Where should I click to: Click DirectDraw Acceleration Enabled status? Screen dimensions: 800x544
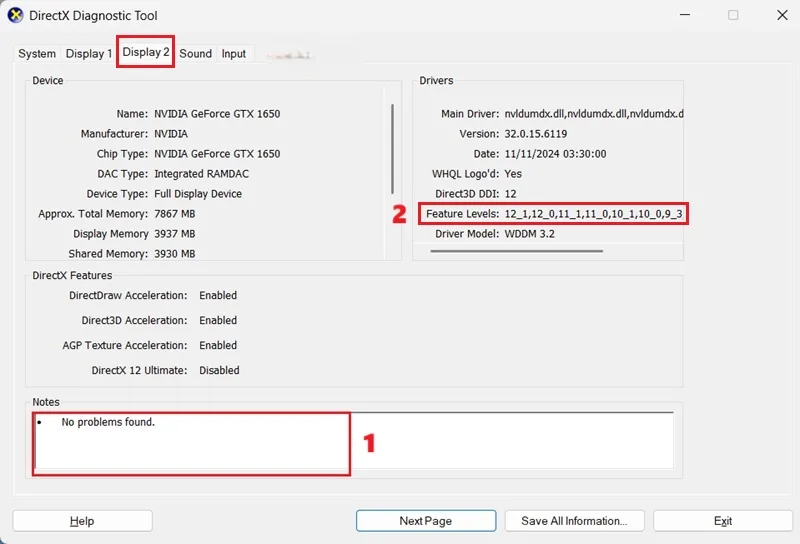pyautogui.click(x=218, y=295)
